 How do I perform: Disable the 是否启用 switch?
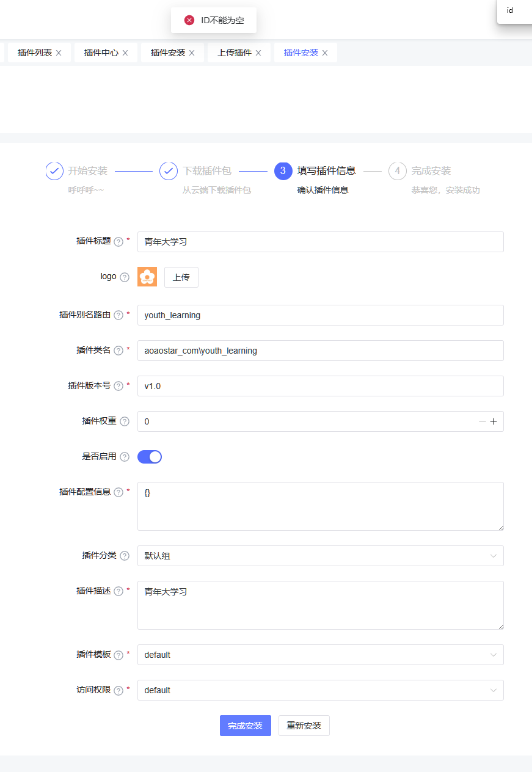pyautogui.click(x=149, y=456)
